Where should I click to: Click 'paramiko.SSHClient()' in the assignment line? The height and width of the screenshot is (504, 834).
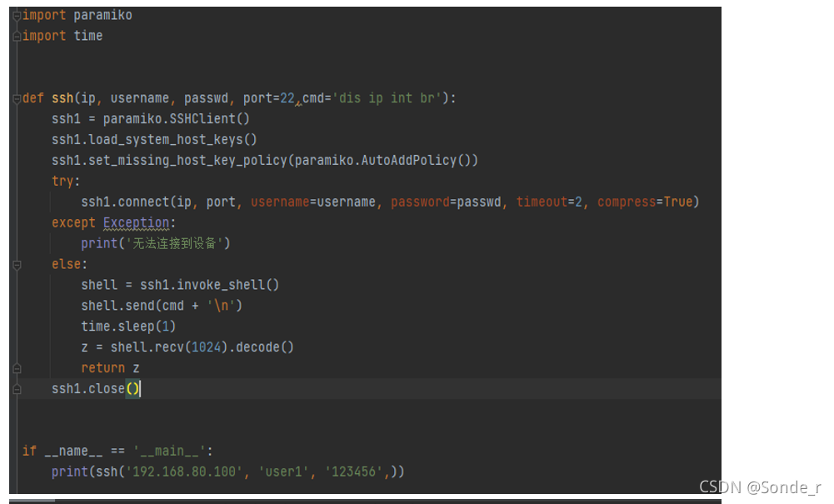176,119
